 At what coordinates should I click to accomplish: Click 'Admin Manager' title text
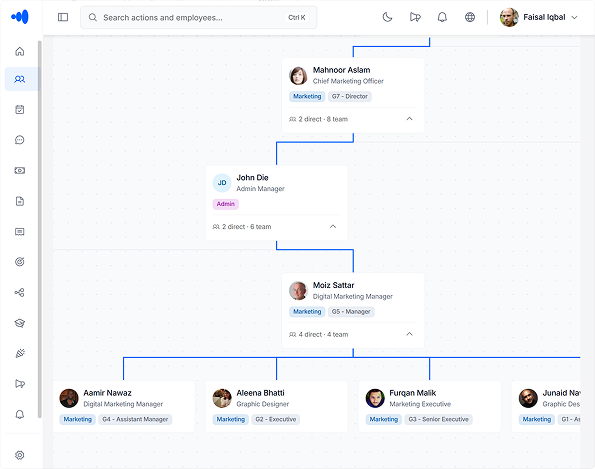[260, 189]
